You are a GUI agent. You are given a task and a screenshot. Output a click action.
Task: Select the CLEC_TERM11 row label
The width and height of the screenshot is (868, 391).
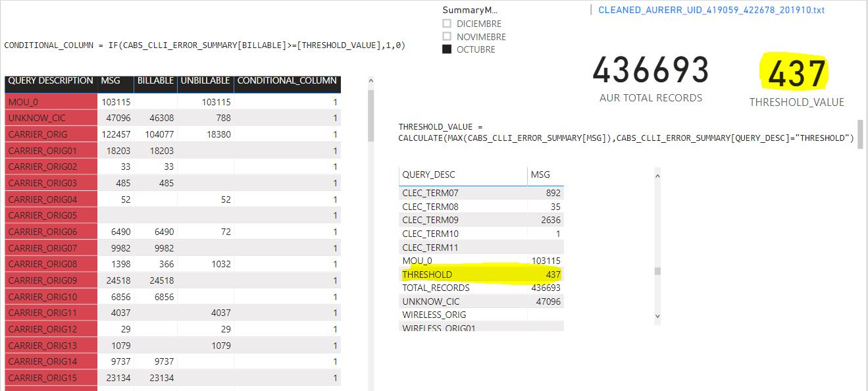(430, 248)
